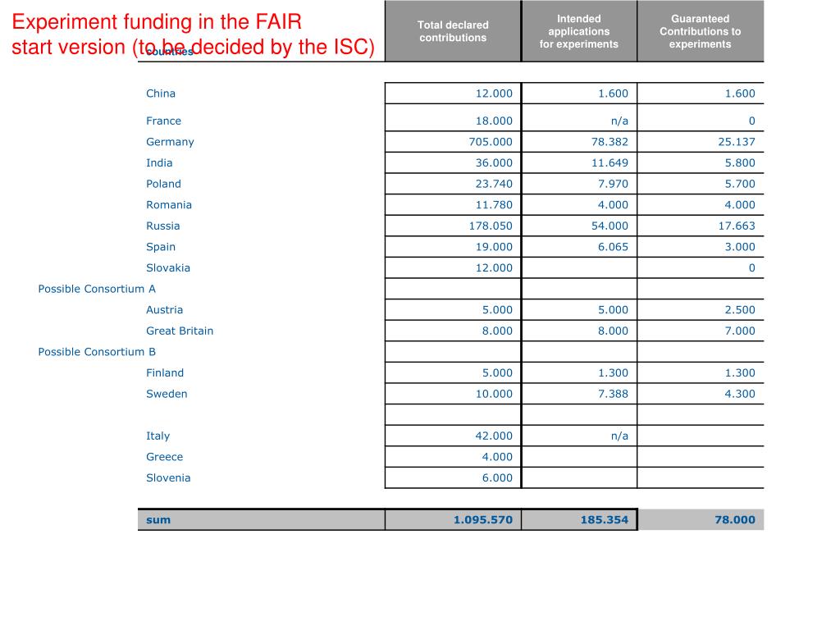Click the 'Possible Consortium B' heading
The image size is (840, 630).
[97, 352]
